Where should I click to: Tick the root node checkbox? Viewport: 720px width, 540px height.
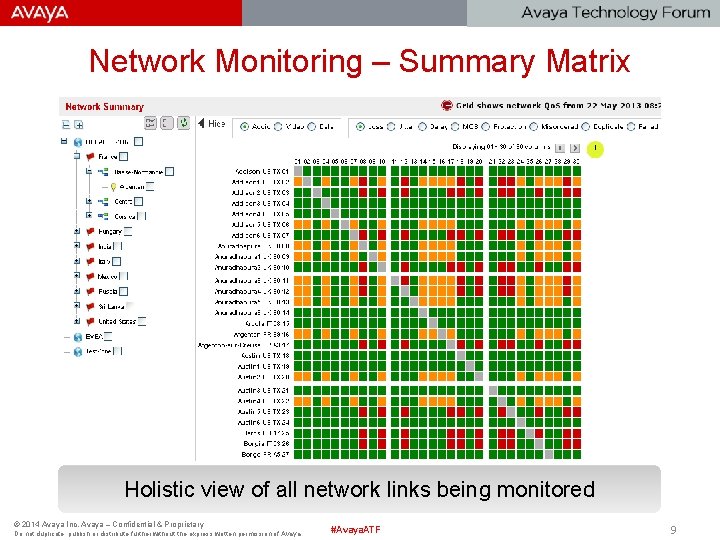[138, 142]
